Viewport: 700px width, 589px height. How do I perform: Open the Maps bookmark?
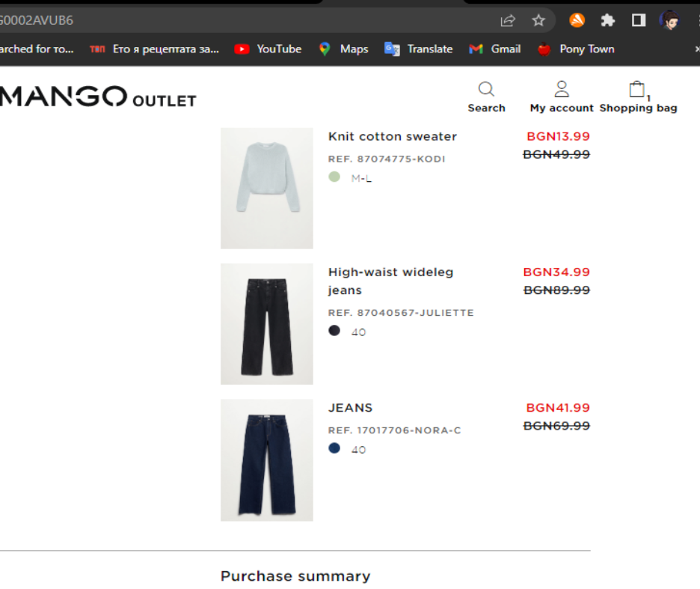(x=343, y=49)
